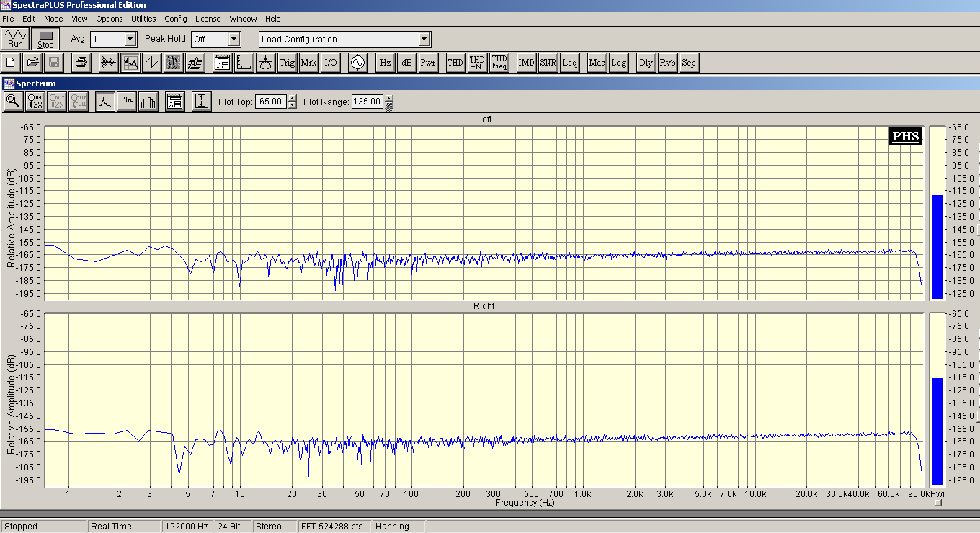This screenshot has height=533, width=980.
Task: Select the bar graph plot style icon
Action: click(148, 102)
